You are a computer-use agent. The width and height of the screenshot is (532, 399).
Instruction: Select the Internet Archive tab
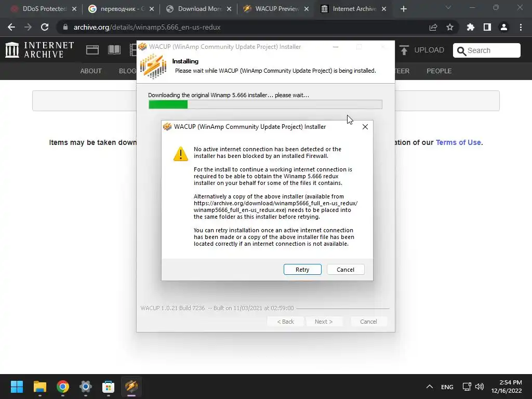coord(354,9)
